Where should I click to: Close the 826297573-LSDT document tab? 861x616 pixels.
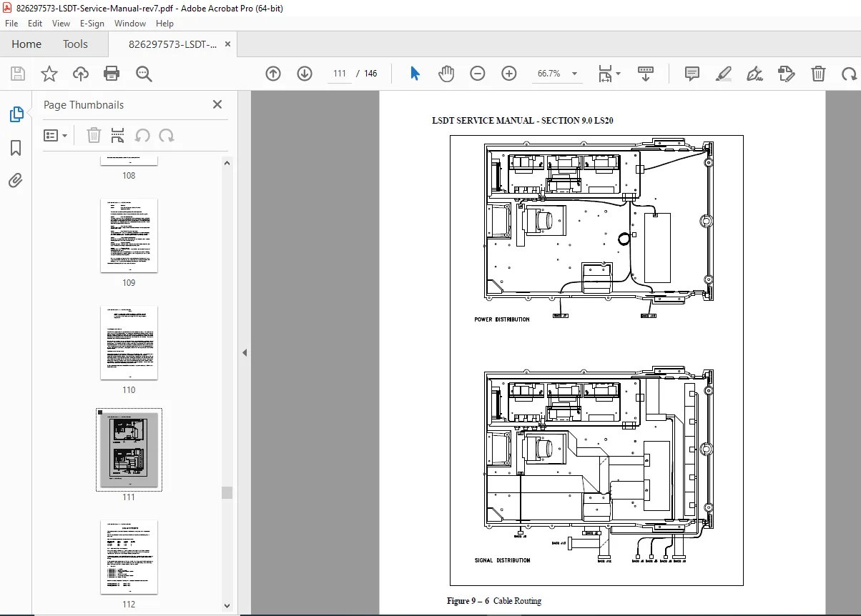pos(228,44)
